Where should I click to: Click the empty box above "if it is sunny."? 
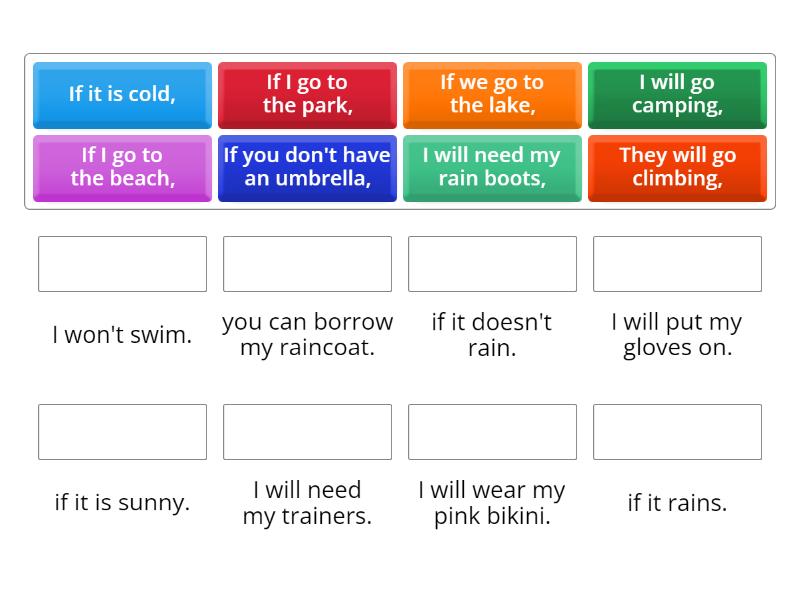tap(122, 432)
